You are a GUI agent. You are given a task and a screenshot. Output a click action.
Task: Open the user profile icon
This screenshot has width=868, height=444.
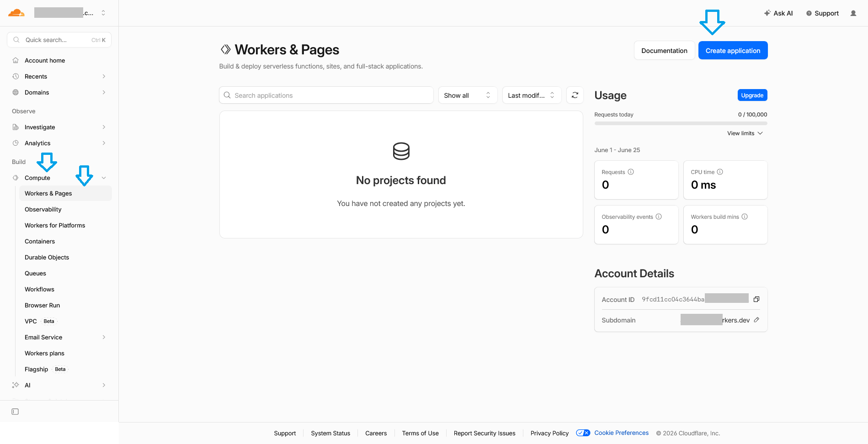pyautogui.click(x=853, y=13)
